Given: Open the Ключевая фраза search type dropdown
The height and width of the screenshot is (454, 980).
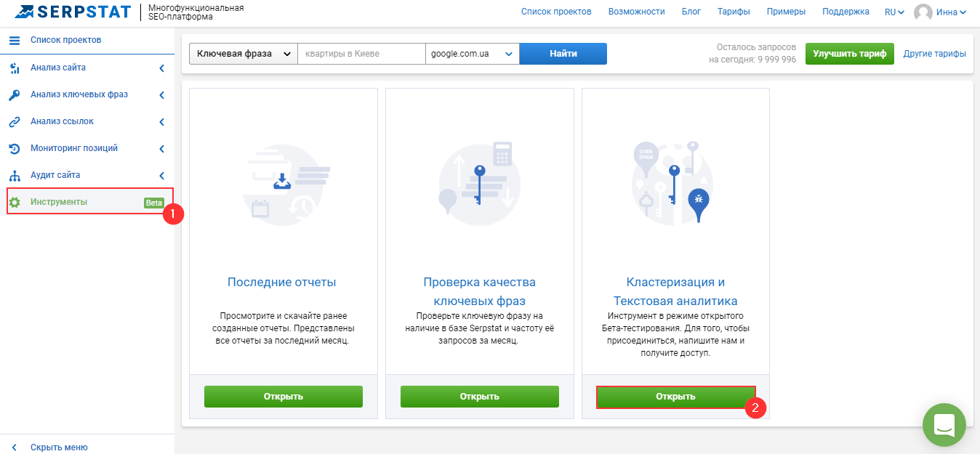Looking at the screenshot, I should (244, 54).
